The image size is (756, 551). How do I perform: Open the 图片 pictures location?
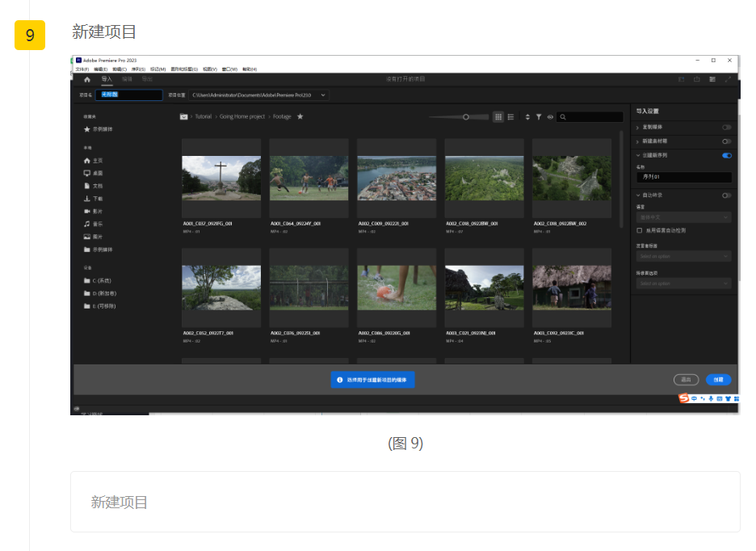[94, 237]
